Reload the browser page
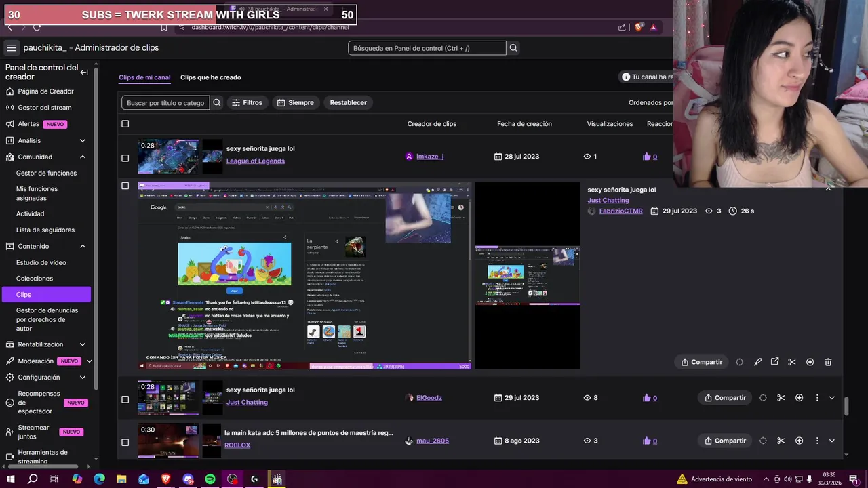868x488 pixels. [x=37, y=27]
